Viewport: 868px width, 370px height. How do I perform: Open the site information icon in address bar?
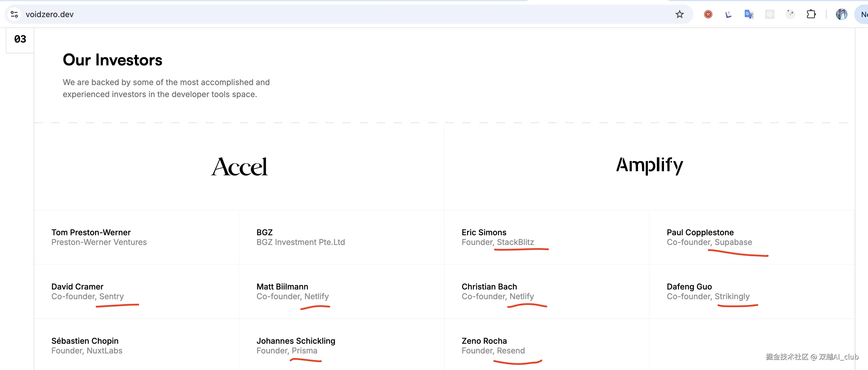tap(14, 14)
